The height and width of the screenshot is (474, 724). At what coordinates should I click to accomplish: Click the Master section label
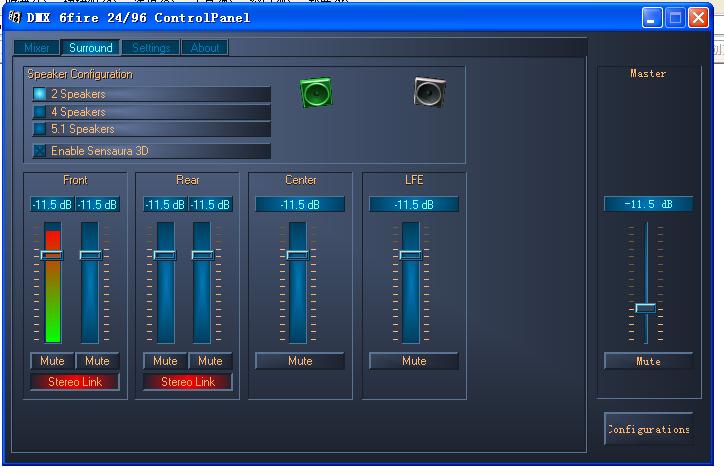click(x=648, y=73)
